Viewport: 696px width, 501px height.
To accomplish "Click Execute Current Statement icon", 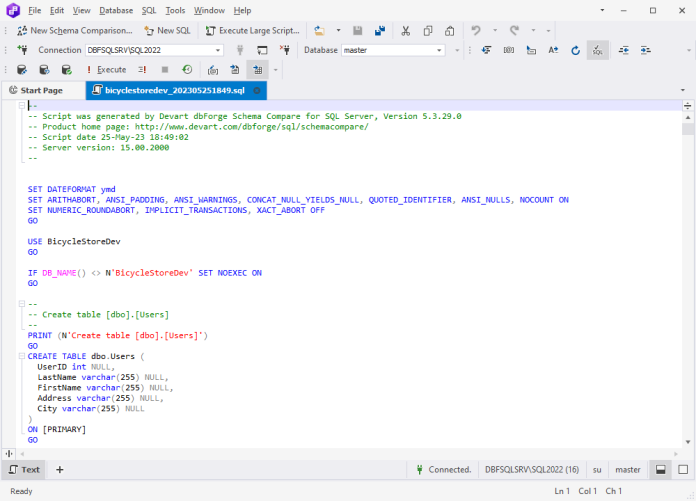I will tap(142, 70).
